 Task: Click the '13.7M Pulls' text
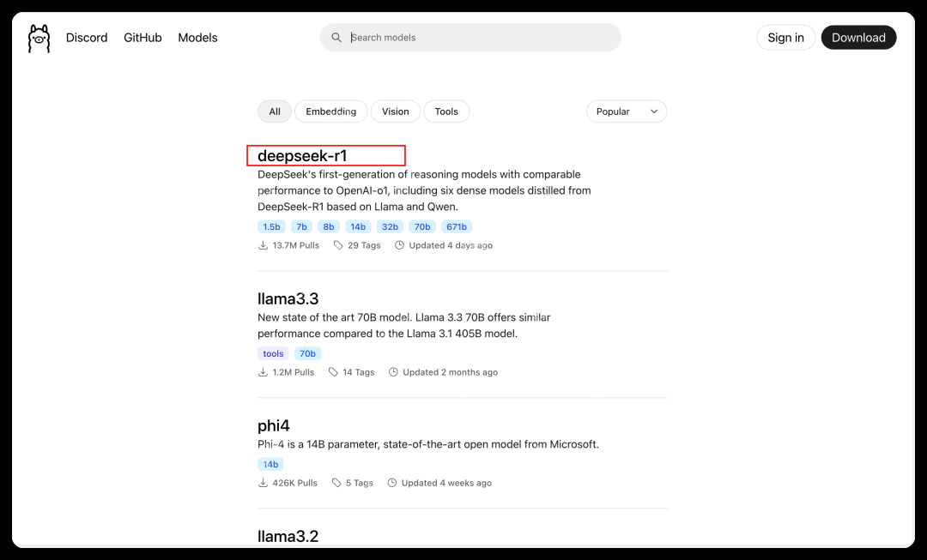click(295, 245)
